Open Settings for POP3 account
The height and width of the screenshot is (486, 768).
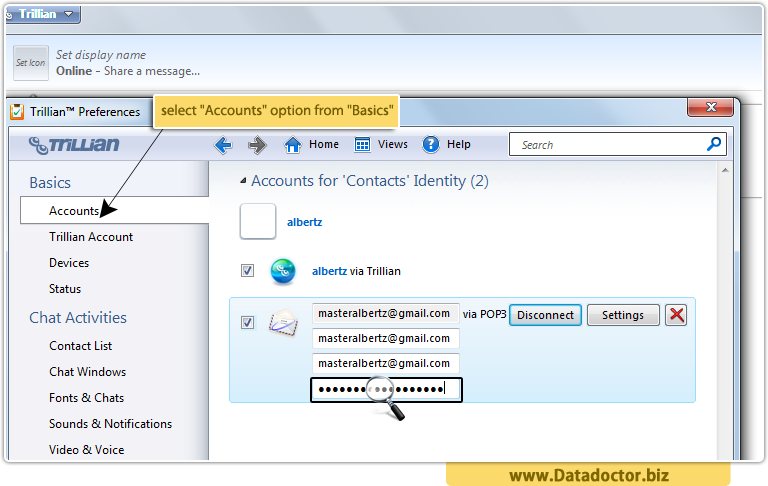click(x=623, y=315)
